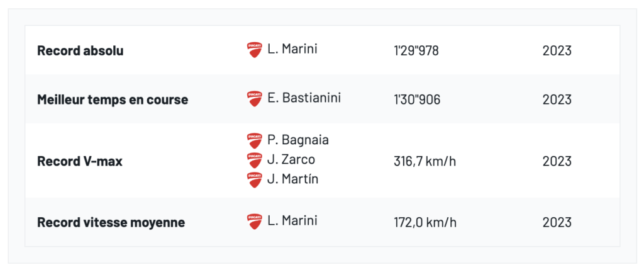
Task: Open E. Bastianini rider name
Action: [x=304, y=98]
